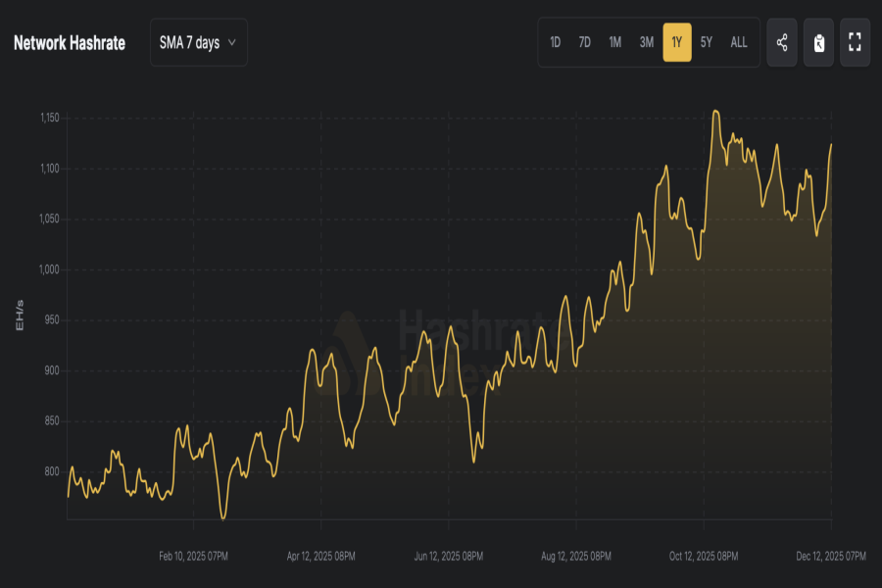Viewport: 882px width, 588px height.
Task: Open the SMA 7 days dropdown
Action: tap(198, 42)
